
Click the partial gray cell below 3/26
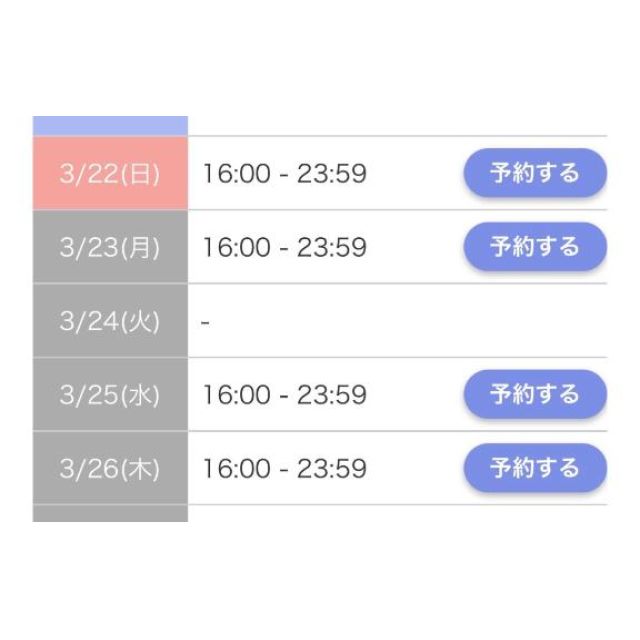click(x=110, y=513)
